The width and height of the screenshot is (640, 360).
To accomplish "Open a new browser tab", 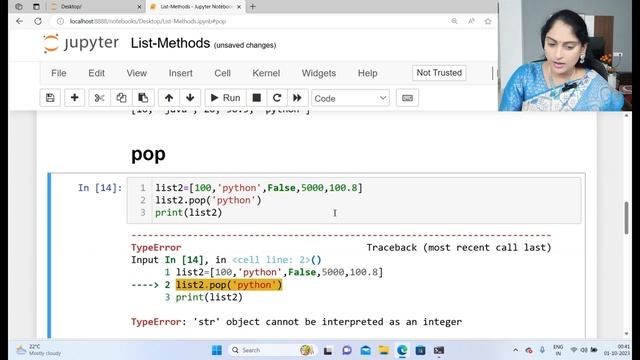I will click(x=253, y=7).
